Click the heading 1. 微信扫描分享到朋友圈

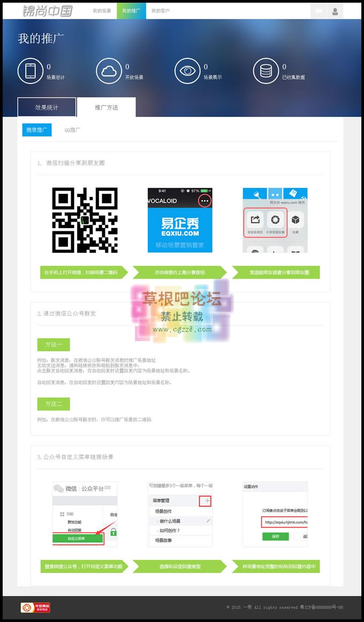pyautogui.click(x=71, y=163)
